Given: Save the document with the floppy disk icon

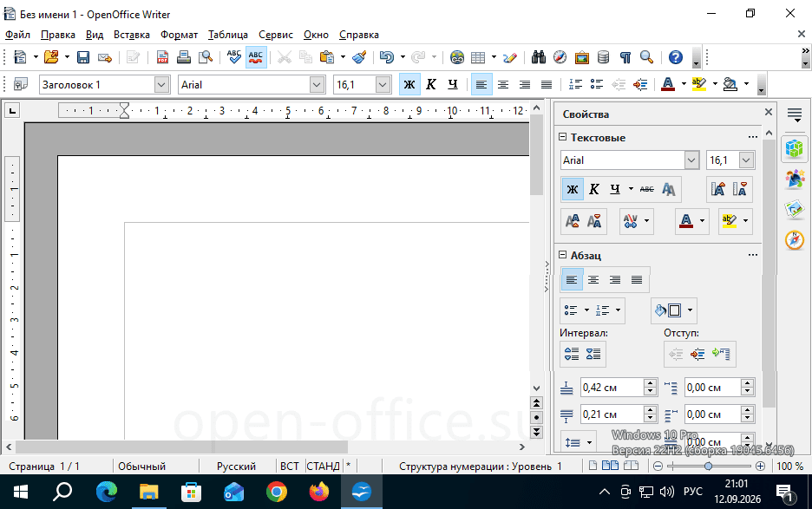Looking at the screenshot, I should [83, 57].
